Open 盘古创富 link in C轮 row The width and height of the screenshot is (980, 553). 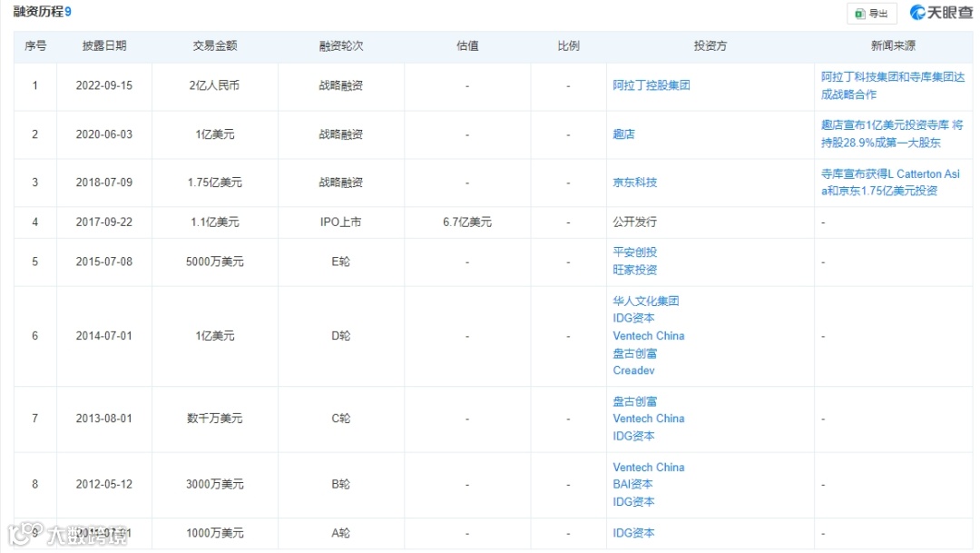click(x=635, y=401)
